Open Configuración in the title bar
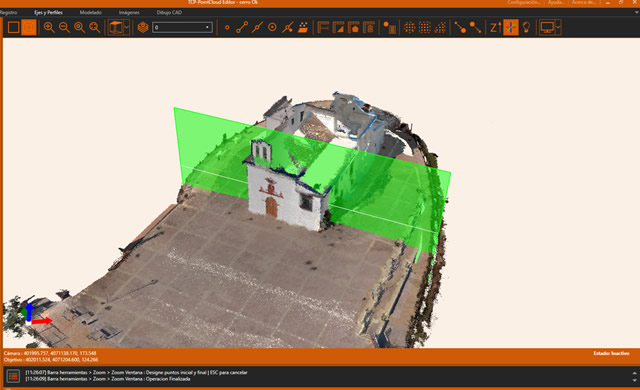 [x=524, y=2]
